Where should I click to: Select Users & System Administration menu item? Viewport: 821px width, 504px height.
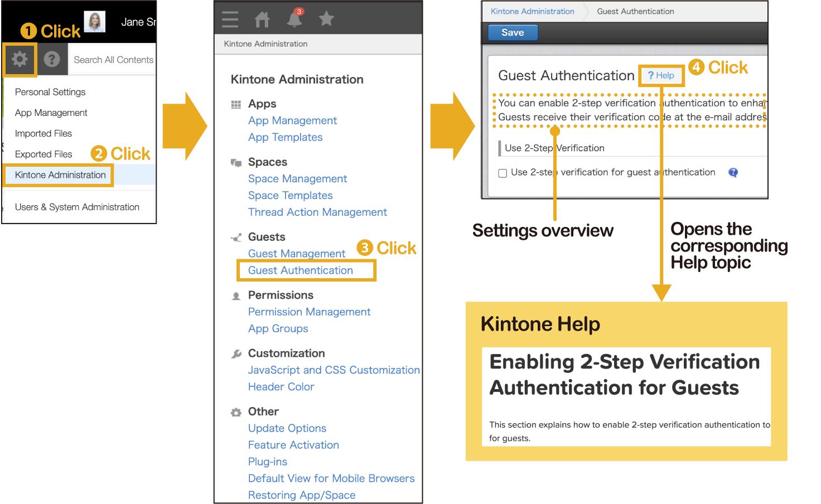point(77,207)
